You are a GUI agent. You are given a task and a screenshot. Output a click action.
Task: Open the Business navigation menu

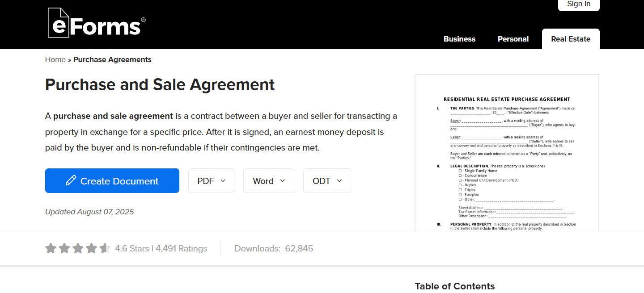[459, 39]
